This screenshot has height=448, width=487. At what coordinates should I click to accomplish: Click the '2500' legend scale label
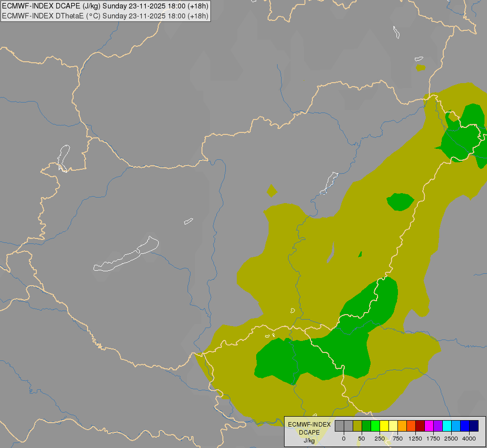[x=451, y=439]
